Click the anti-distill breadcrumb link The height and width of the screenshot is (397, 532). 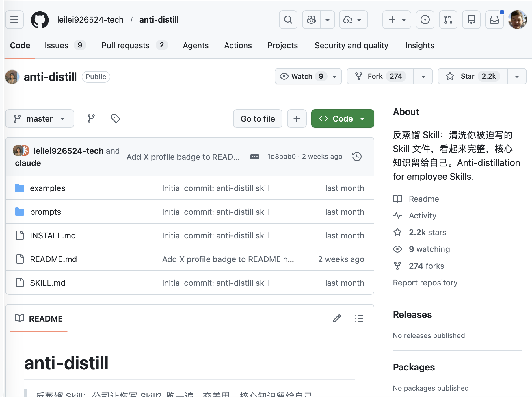pos(159,20)
